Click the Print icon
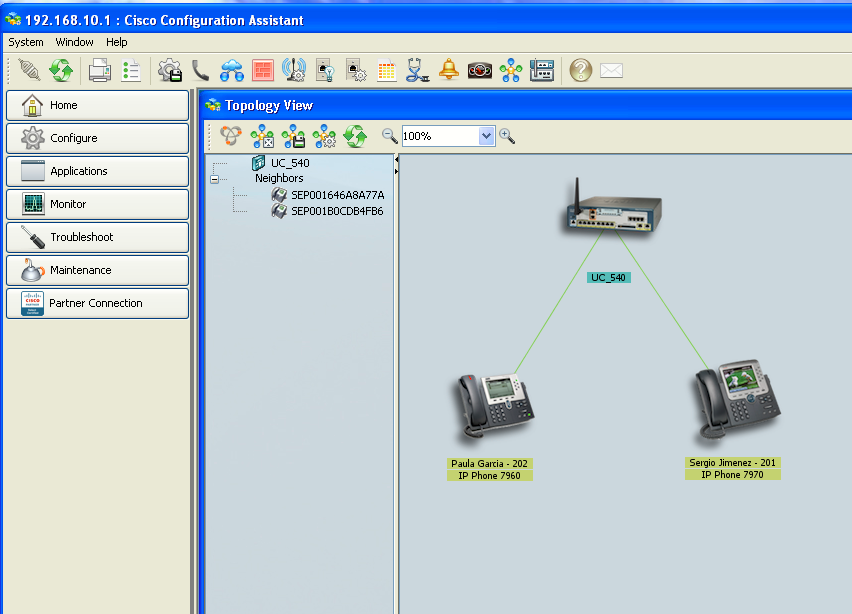The width and height of the screenshot is (852, 614). [99, 70]
